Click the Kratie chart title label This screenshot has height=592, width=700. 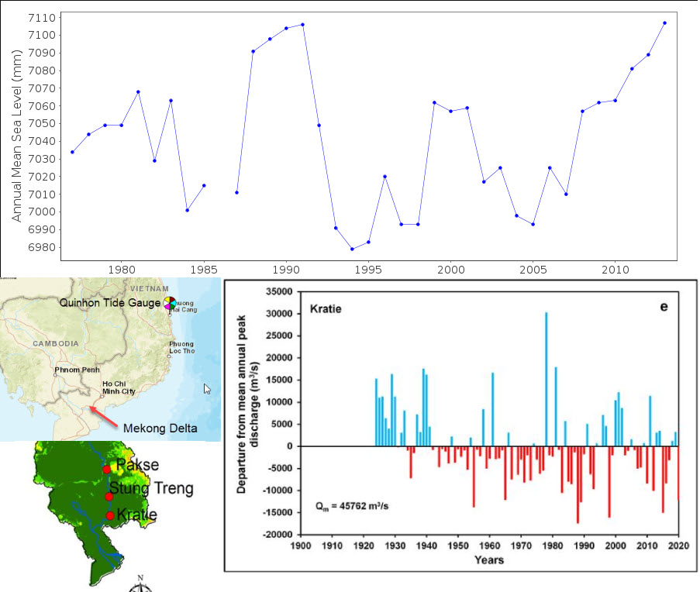pos(326,308)
